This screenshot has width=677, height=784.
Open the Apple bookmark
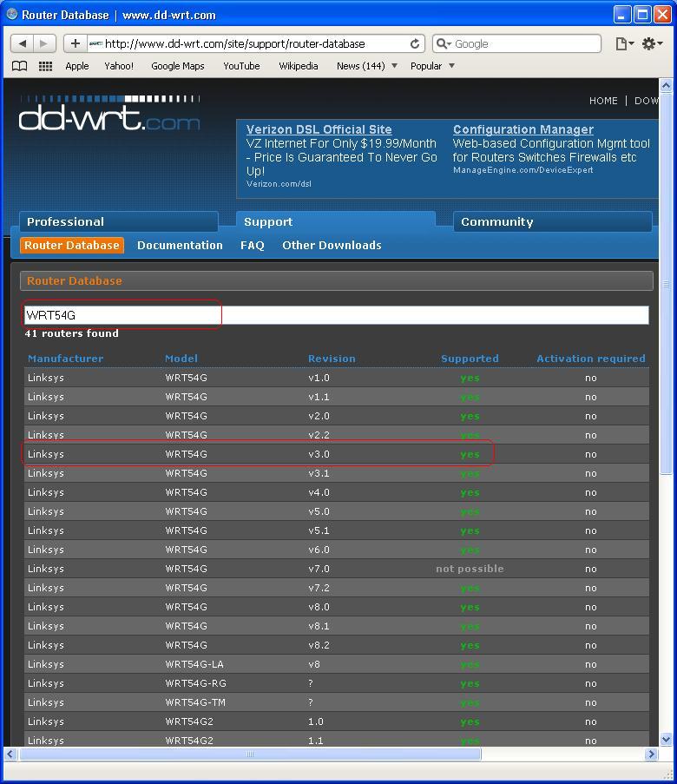point(77,66)
